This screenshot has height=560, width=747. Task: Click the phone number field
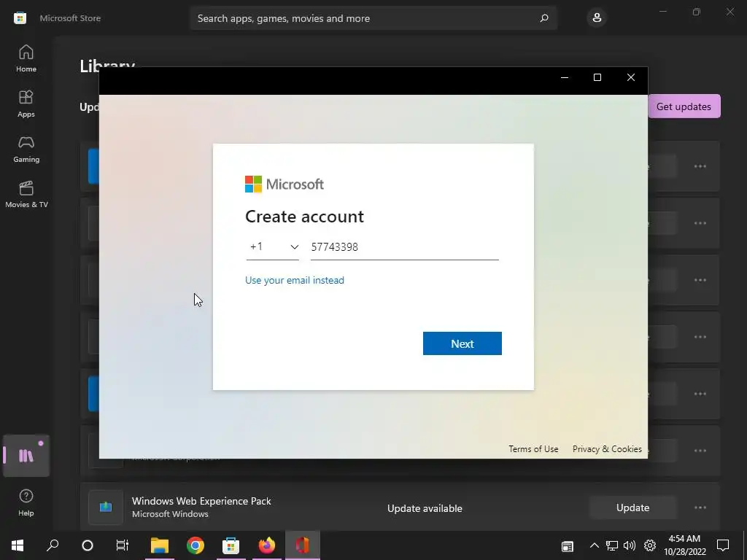(404, 246)
